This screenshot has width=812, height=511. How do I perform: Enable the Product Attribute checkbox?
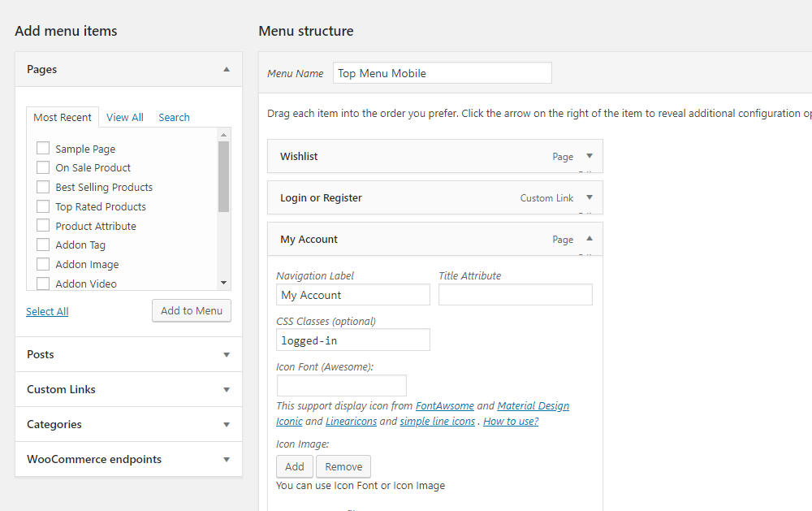click(x=43, y=226)
